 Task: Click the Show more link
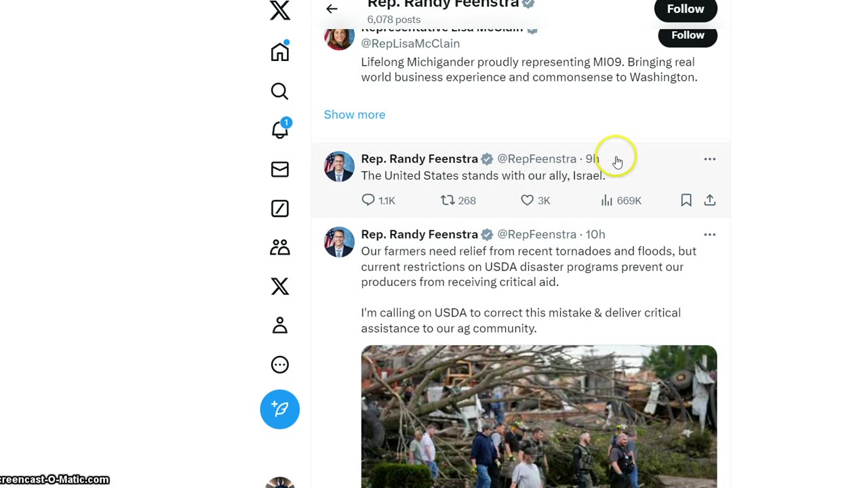[x=354, y=115]
